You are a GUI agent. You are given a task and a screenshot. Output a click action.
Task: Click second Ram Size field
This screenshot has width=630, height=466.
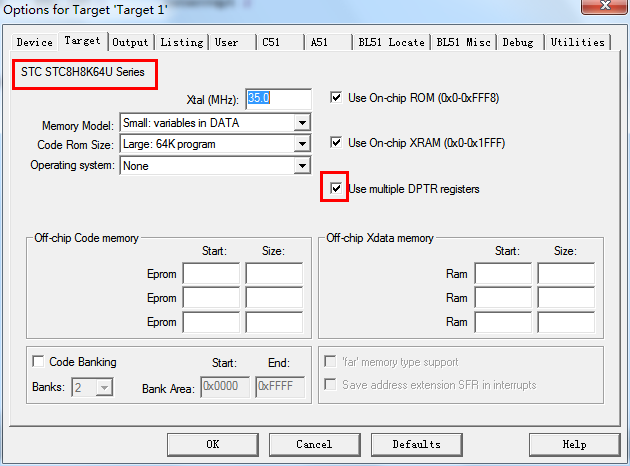pyautogui.click(x=567, y=298)
